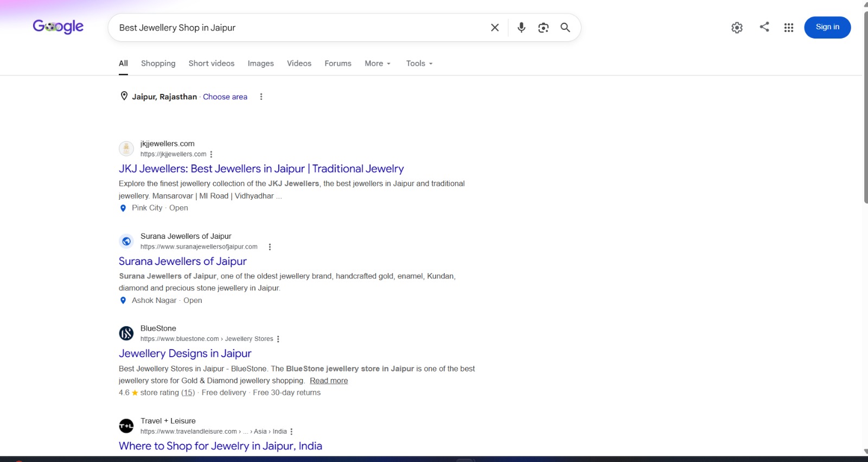Viewport: 868px width, 462px height.
Task: Open the Videos tab
Action: tap(299, 64)
